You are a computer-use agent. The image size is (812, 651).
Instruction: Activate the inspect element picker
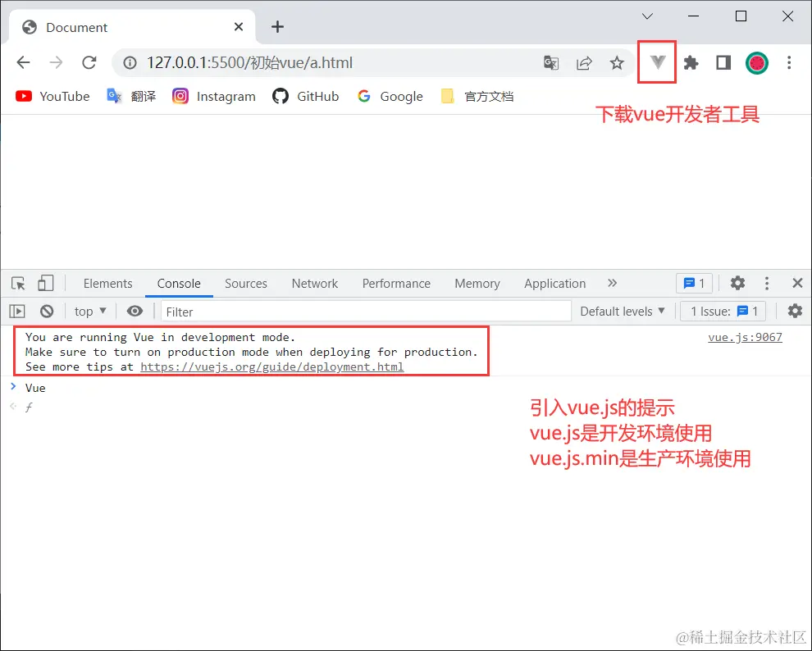18,284
